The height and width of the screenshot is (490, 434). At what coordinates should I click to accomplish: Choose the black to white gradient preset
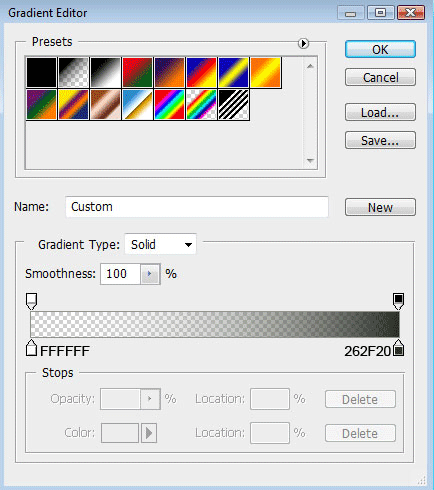(105, 73)
